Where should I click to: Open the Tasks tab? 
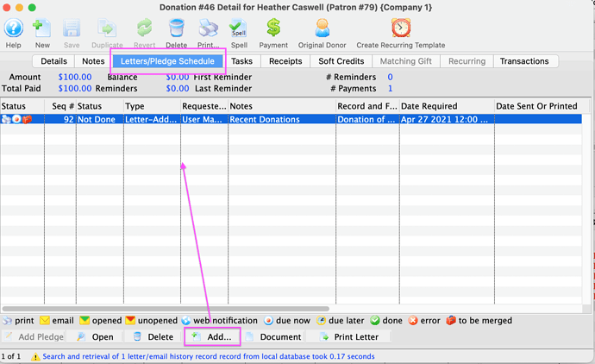pos(241,61)
